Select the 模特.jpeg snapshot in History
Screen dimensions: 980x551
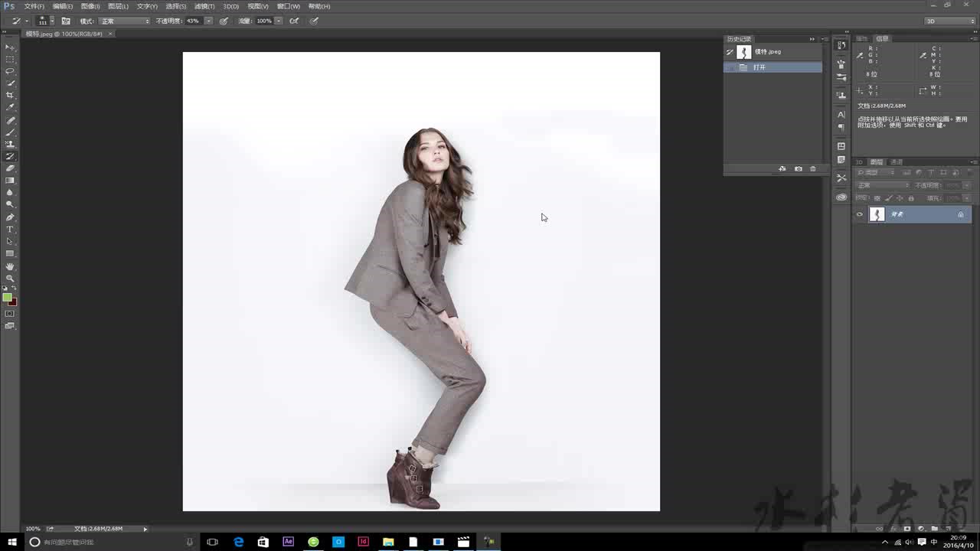pyautogui.click(x=773, y=52)
